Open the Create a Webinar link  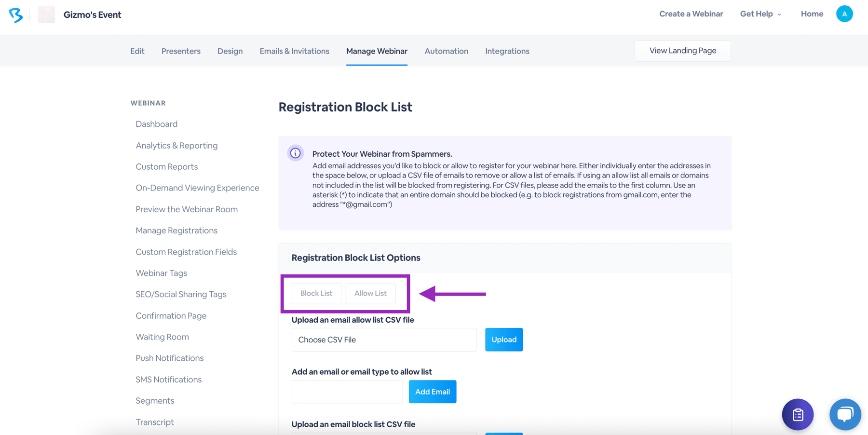click(x=691, y=14)
